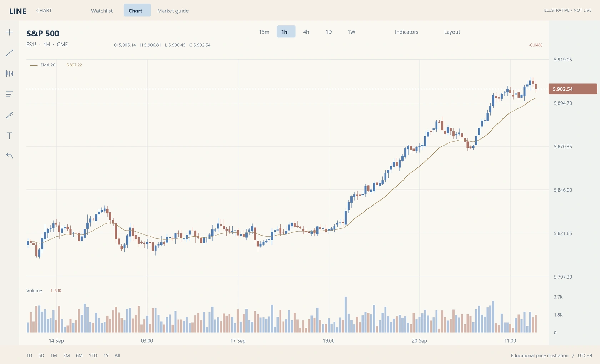Image resolution: width=600 pixels, height=364 pixels.
Task: Click the "Educational price illustration" footer text
Action: [x=540, y=355]
